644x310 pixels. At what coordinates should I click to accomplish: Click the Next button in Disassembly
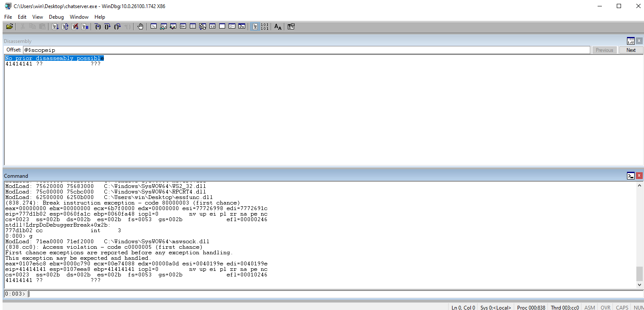(631, 50)
